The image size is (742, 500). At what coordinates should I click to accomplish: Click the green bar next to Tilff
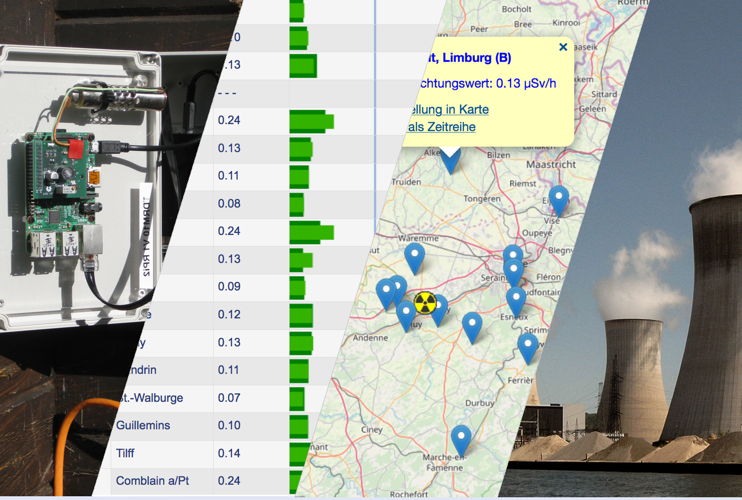point(299,454)
